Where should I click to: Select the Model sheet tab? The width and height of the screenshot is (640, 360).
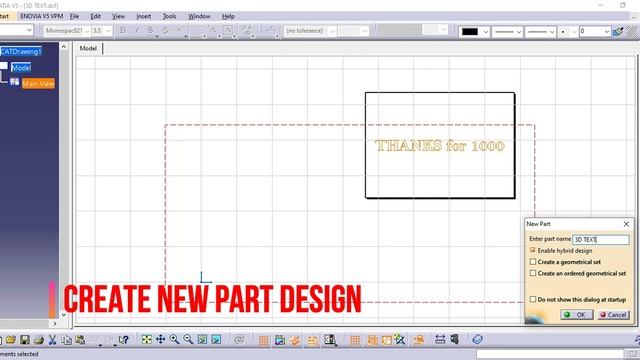point(88,48)
